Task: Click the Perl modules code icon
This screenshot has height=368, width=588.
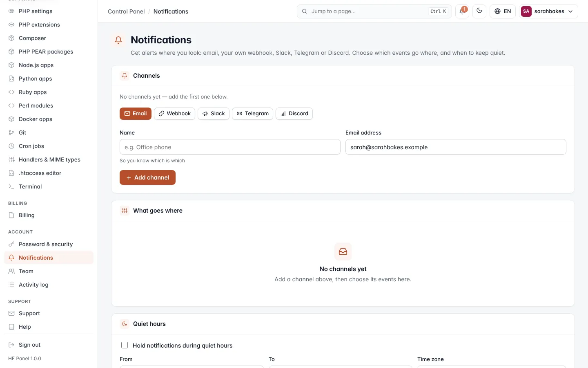Action: (11, 105)
